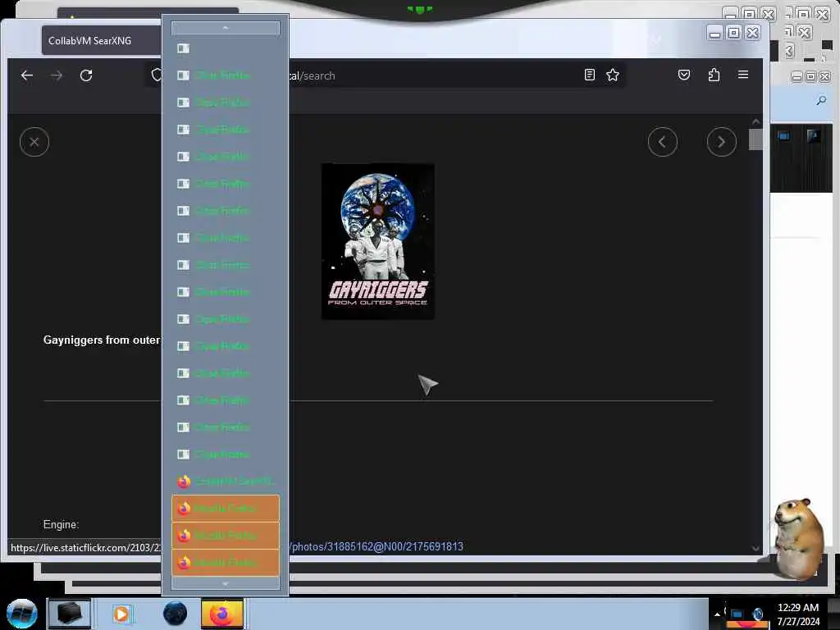Viewport: 840px width, 630px height.
Task: Open the flickr photos link at bottom
Action: point(377,547)
